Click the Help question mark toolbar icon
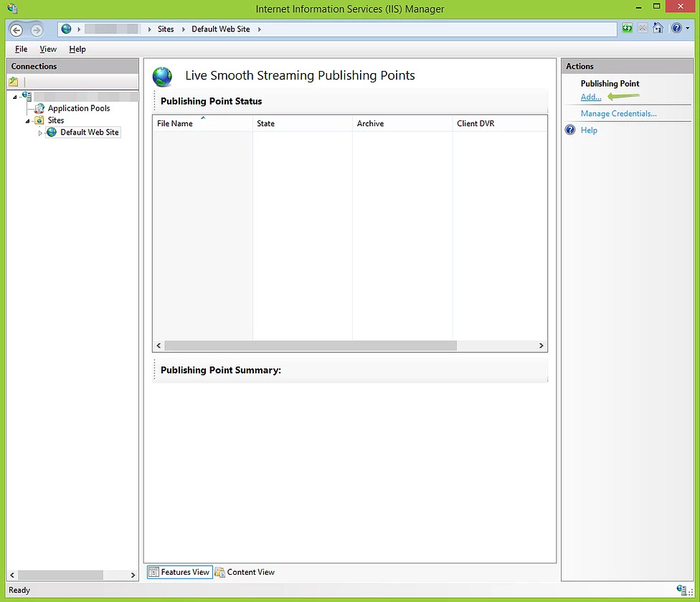700x602 pixels. (x=677, y=28)
